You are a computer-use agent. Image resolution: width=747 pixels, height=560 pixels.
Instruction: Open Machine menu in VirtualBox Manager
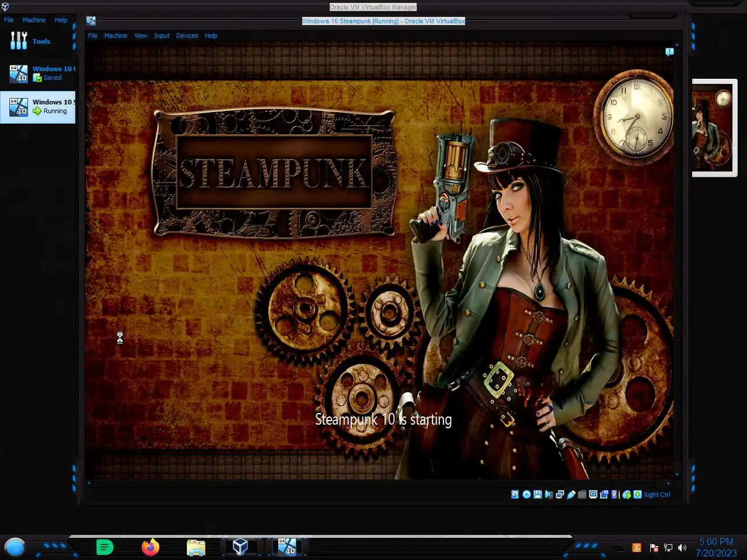34,20
